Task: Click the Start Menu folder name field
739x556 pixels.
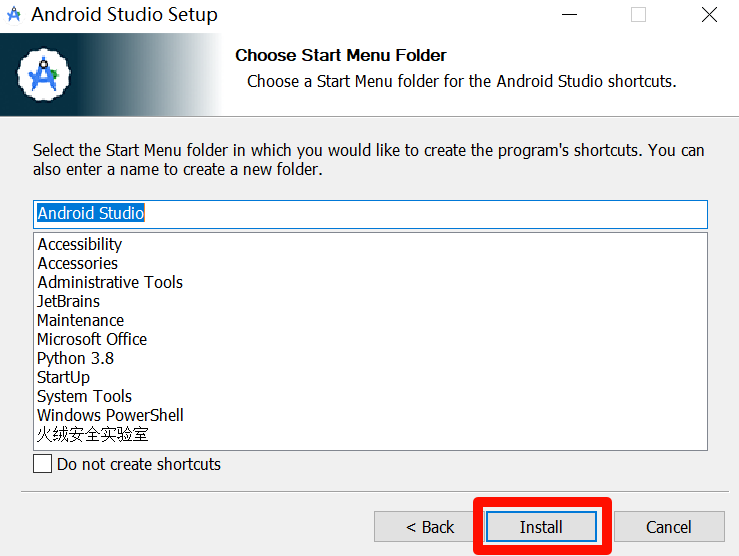Action: pyautogui.click(x=370, y=214)
